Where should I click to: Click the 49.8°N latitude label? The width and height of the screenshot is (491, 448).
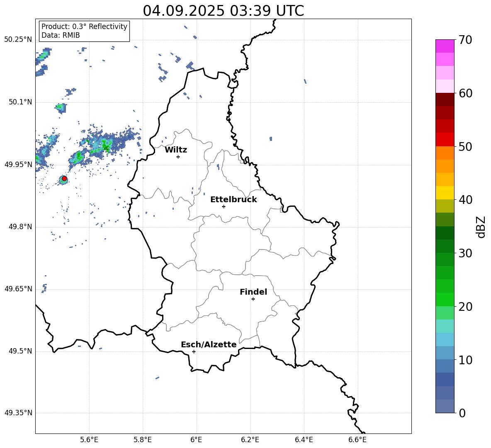(20, 227)
